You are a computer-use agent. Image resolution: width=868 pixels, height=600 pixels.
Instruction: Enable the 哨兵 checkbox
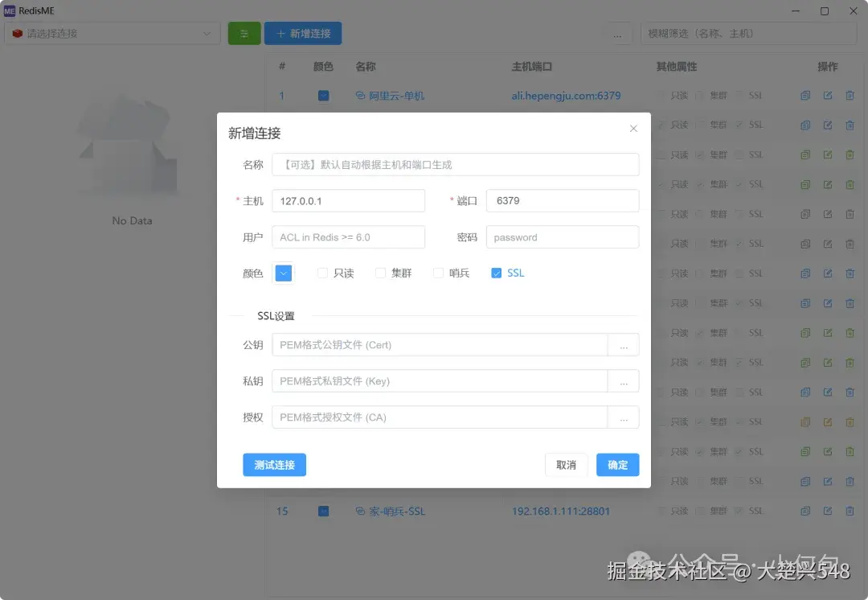tap(438, 273)
